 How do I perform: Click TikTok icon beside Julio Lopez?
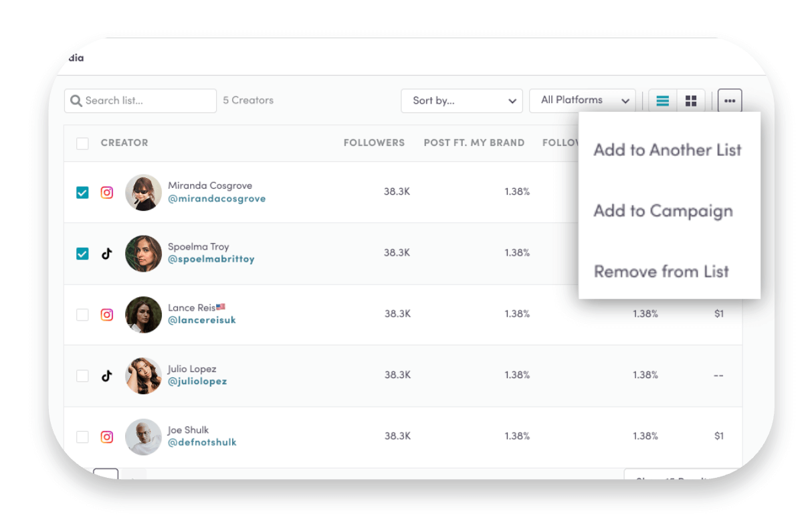[x=107, y=375]
